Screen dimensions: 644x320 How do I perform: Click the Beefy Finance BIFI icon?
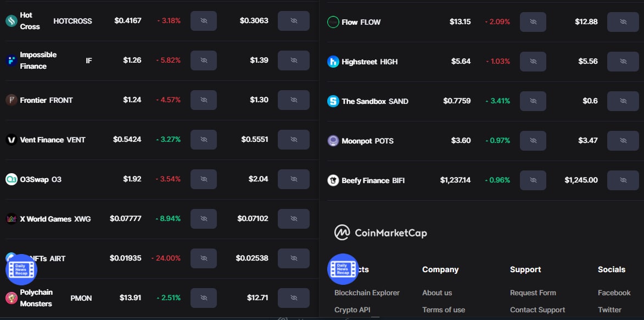(x=333, y=180)
